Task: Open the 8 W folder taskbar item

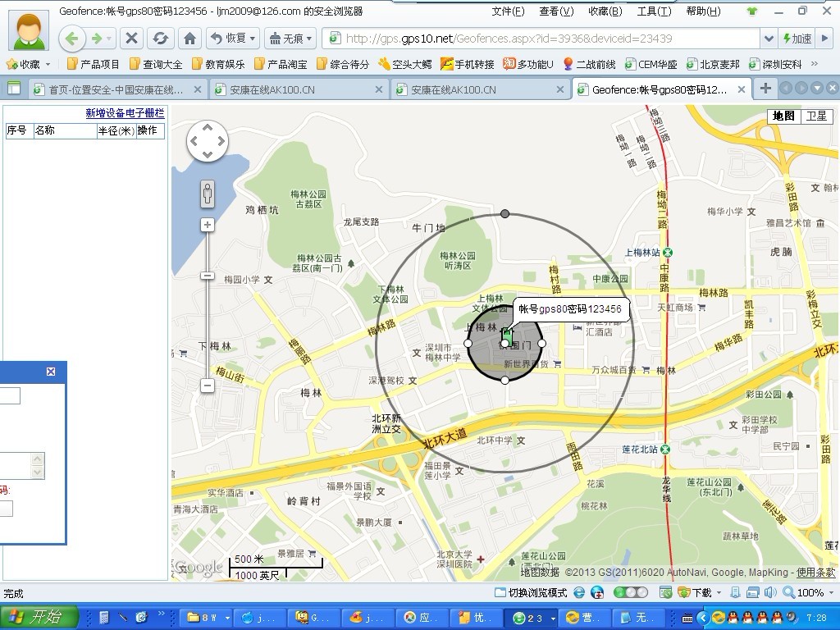Action: tap(205, 618)
